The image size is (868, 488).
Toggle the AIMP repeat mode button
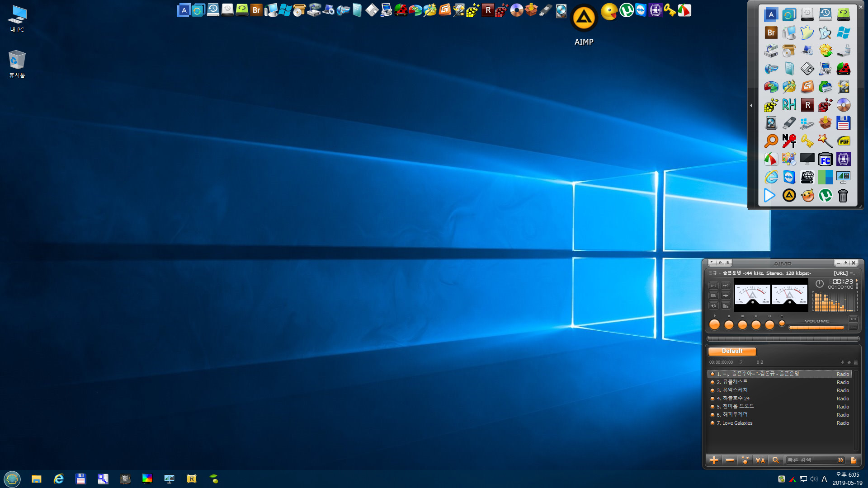(x=713, y=305)
